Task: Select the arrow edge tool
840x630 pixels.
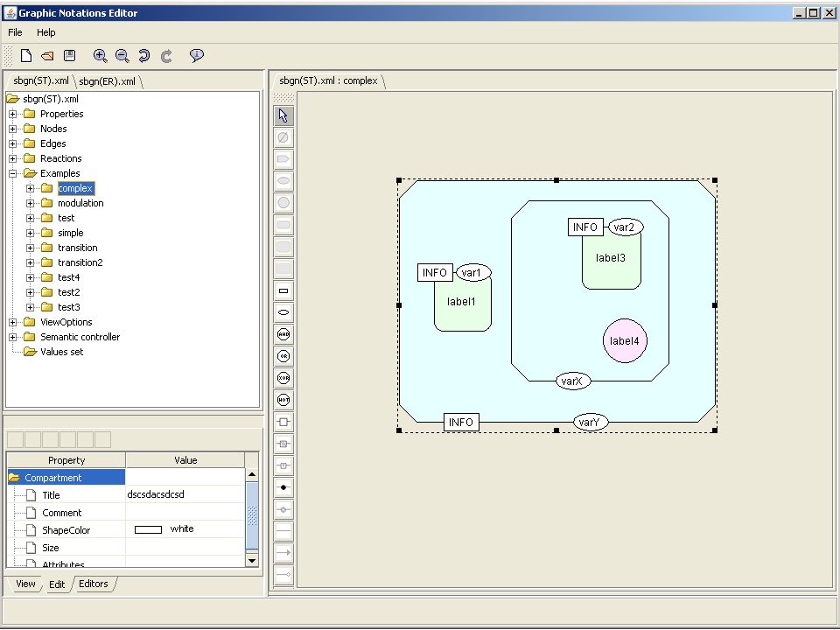Action: pyautogui.click(x=283, y=553)
